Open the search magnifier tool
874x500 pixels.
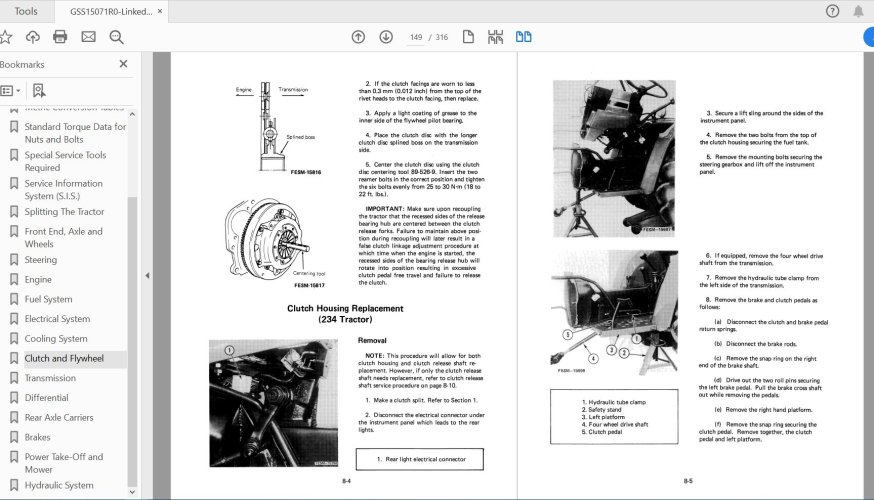(x=116, y=37)
